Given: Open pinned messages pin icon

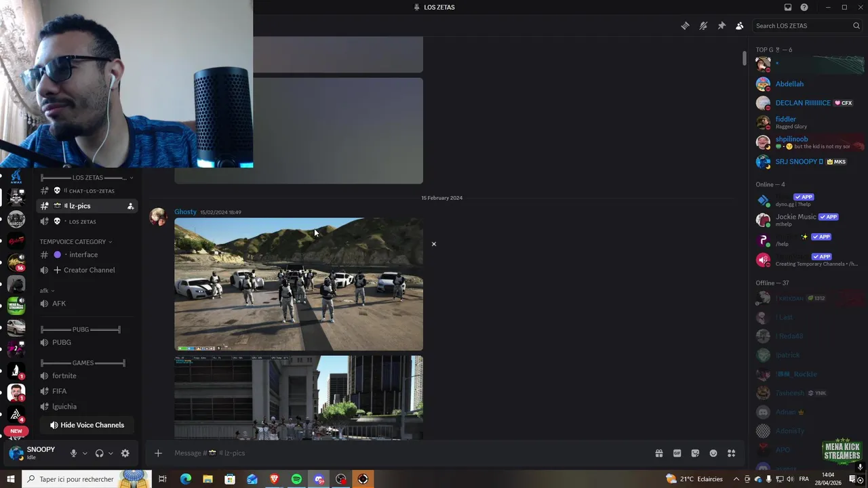Looking at the screenshot, I should click(x=722, y=26).
